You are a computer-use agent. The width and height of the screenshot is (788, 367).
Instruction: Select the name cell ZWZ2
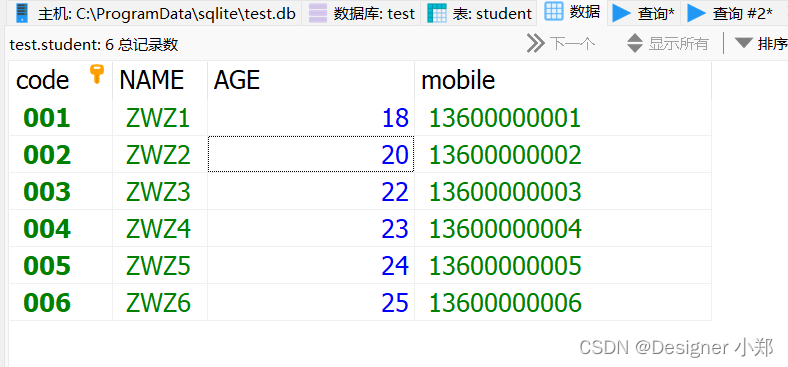click(160, 154)
